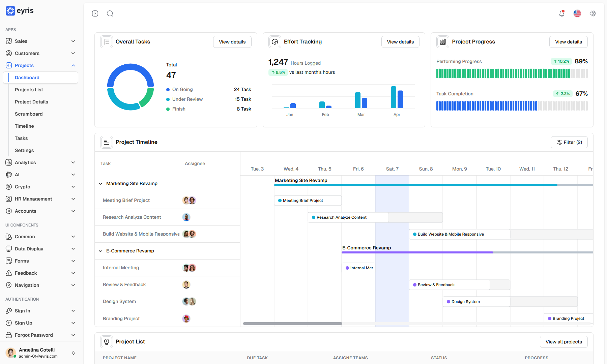Open search with the magnifier icon
Image resolution: width=607 pixels, height=364 pixels.
[110, 13]
